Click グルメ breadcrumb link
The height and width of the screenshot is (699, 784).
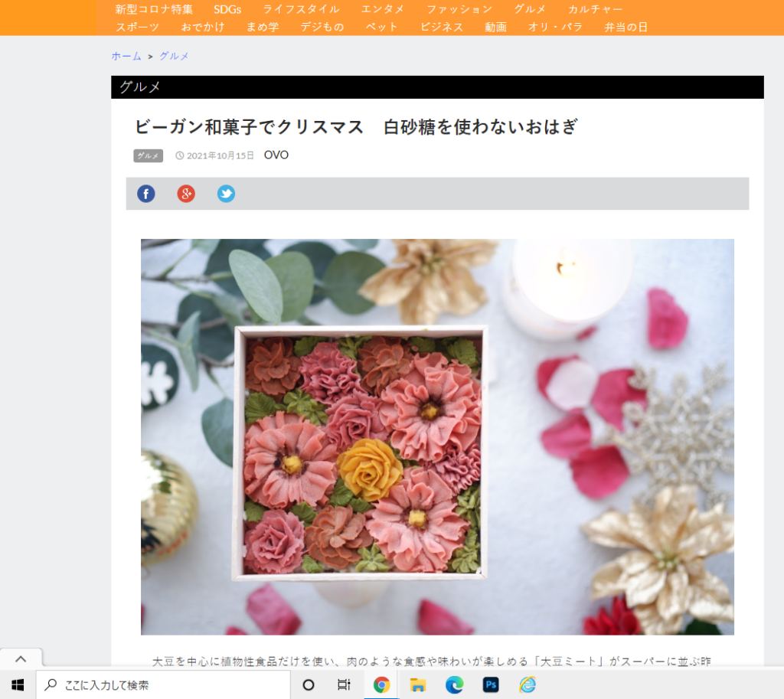coord(174,56)
